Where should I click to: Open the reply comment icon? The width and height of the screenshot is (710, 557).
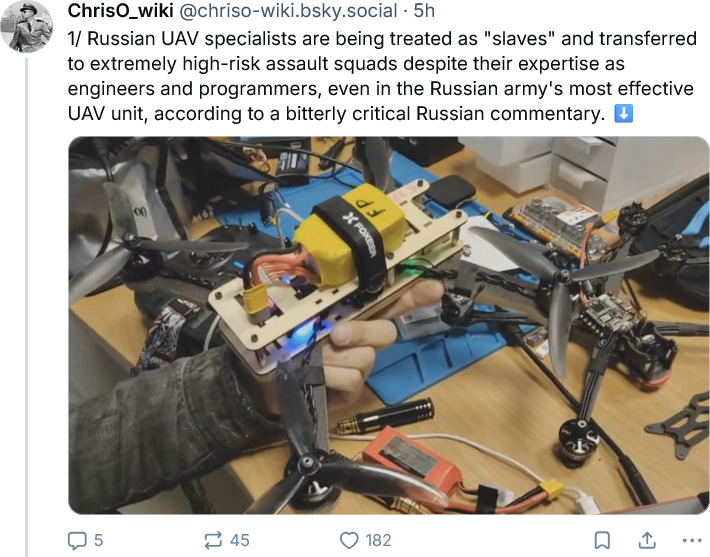[77, 540]
